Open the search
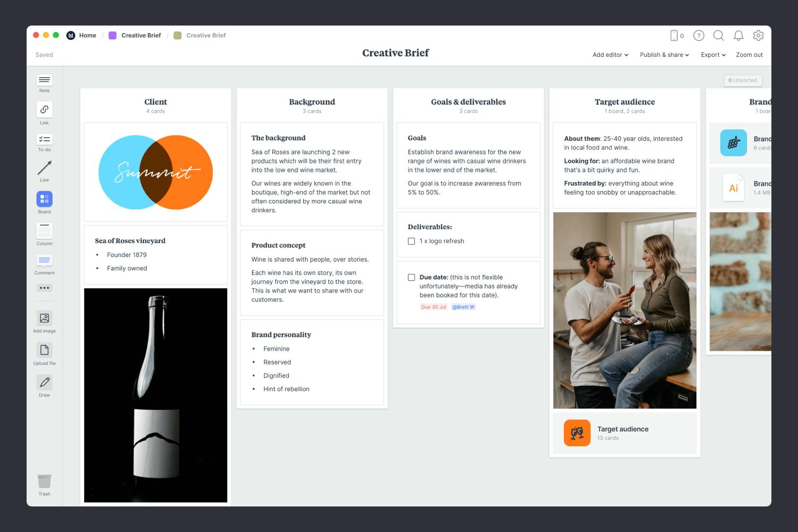The height and width of the screenshot is (532, 798). coord(719,36)
